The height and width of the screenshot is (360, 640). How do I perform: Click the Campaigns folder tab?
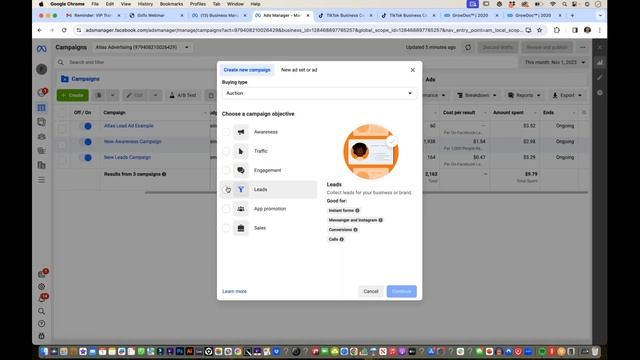coord(80,79)
